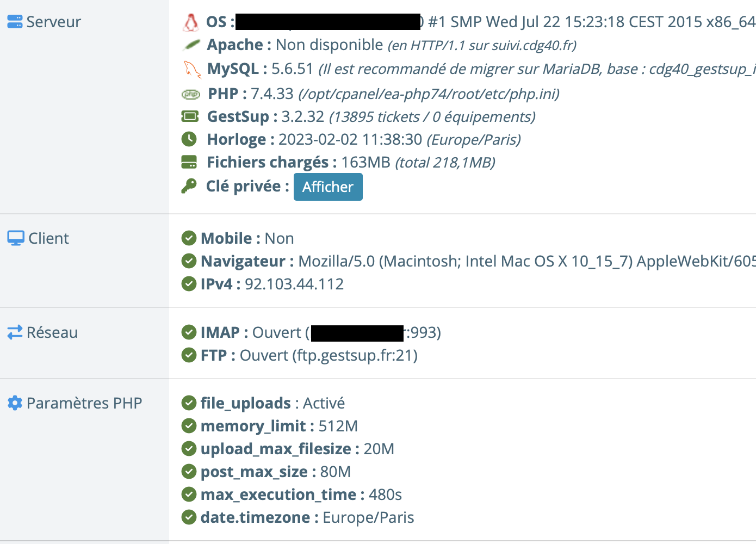Image resolution: width=756 pixels, height=544 pixels.
Task: Click the php.ini path text
Action: [429, 94]
